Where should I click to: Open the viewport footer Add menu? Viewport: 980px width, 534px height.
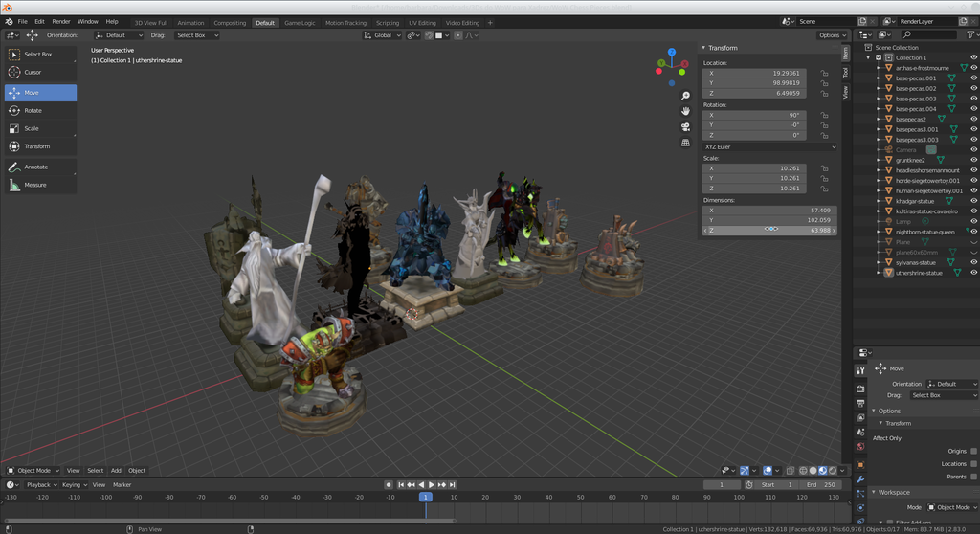(116, 471)
